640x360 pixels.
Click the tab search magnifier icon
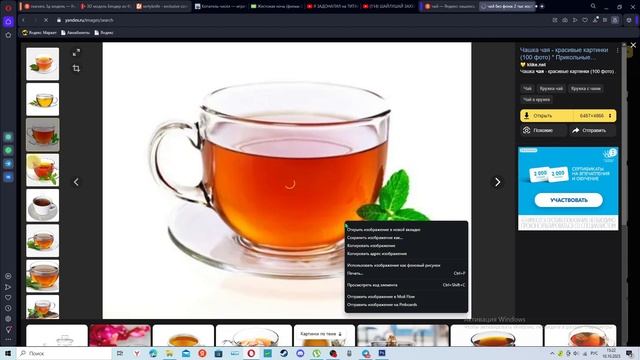pos(593,6)
